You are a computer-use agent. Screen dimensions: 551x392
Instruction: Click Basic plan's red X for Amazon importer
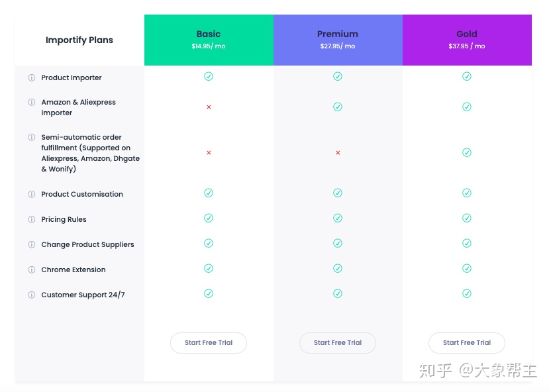click(209, 107)
